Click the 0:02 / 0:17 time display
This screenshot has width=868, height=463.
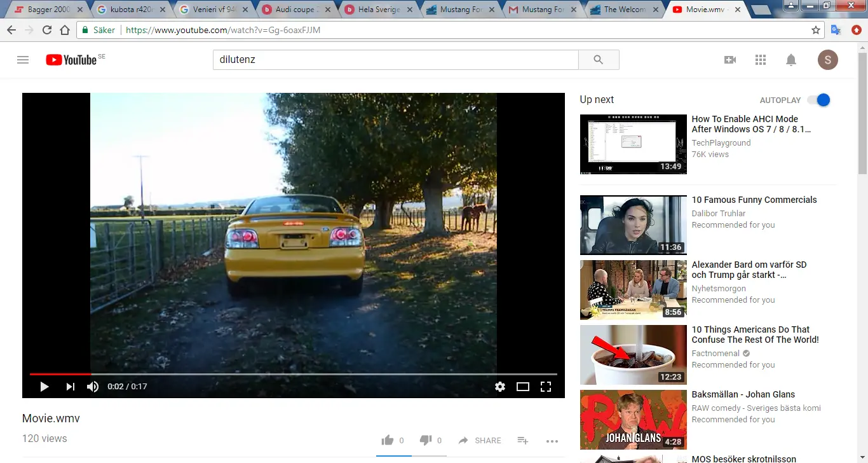click(127, 387)
